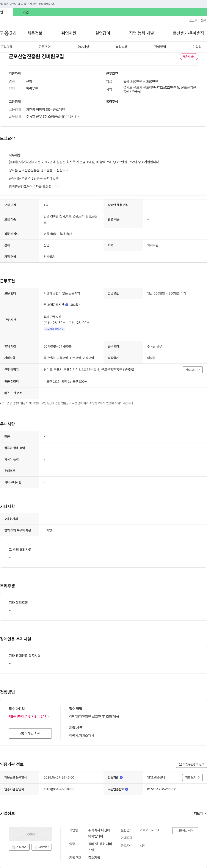Jump to 기업정보 section tab

[198, 47]
